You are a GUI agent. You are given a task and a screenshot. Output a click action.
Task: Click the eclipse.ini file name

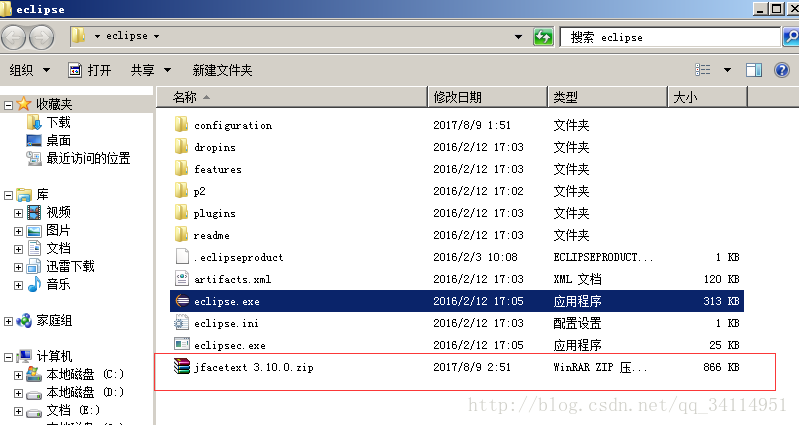click(226, 323)
